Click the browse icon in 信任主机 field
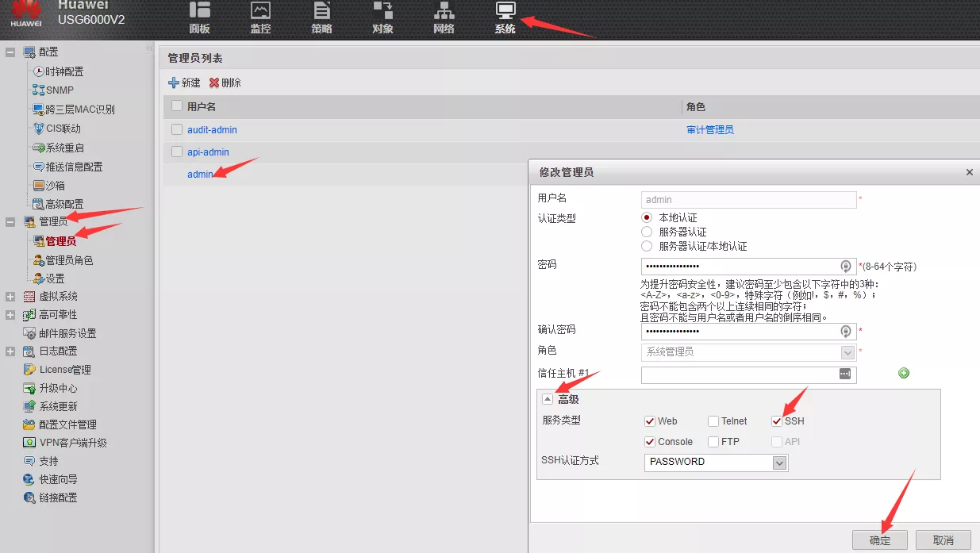This screenshot has width=980, height=553. tap(844, 374)
